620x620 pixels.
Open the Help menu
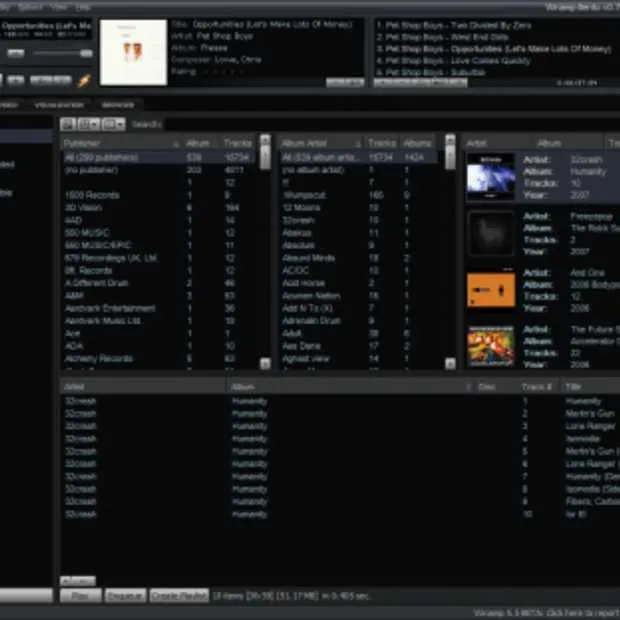point(82,7)
